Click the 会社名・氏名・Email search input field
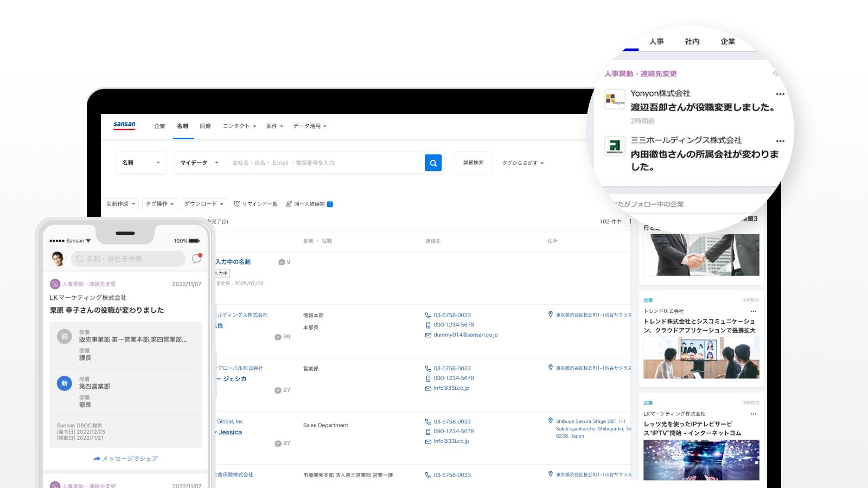Image resolution: width=868 pixels, height=488 pixels. (325, 163)
